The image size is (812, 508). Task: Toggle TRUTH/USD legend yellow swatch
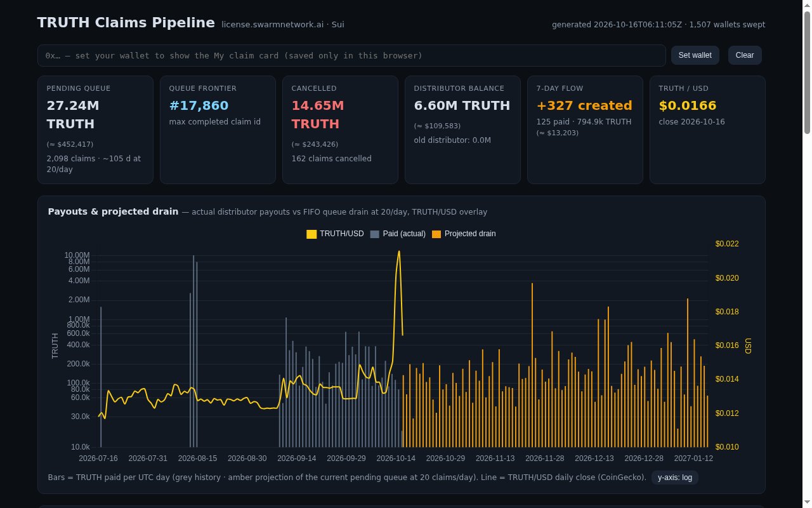[311, 234]
